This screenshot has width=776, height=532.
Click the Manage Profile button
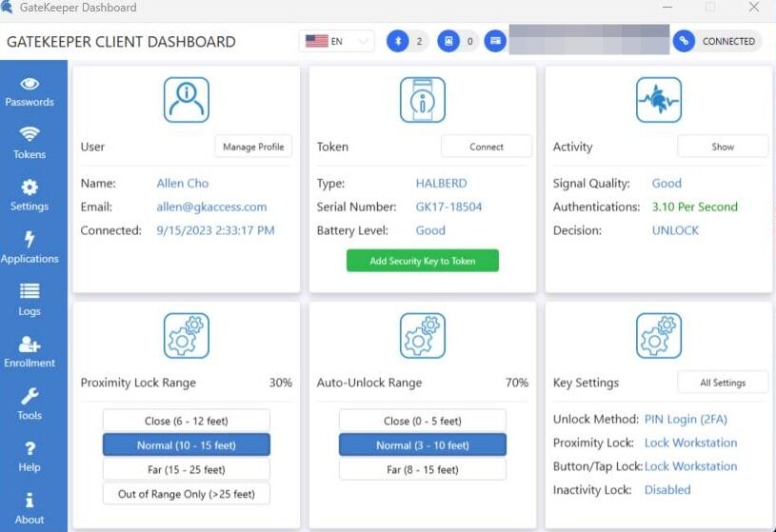tap(253, 147)
